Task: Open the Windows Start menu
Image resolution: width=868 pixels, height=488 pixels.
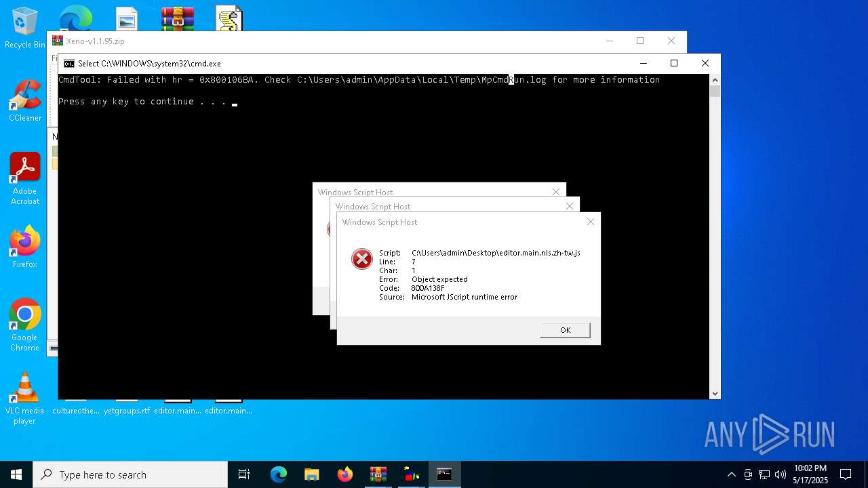Action: [16, 474]
